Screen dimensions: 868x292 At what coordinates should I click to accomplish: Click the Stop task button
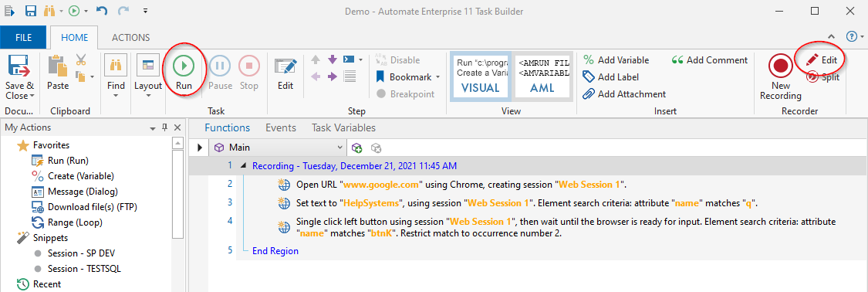pos(249,73)
